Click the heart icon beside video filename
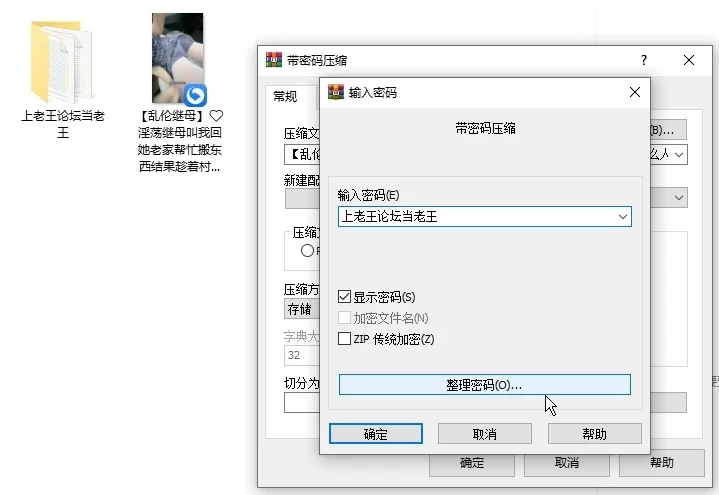The image size is (719, 495). click(x=216, y=116)
